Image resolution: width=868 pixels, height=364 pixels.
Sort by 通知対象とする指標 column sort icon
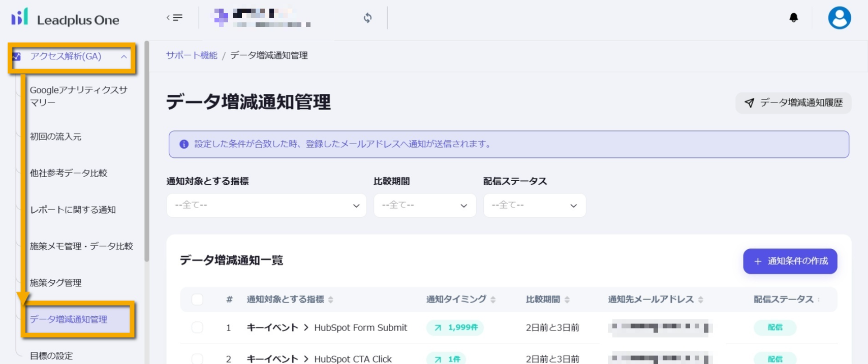pos(331,300)
